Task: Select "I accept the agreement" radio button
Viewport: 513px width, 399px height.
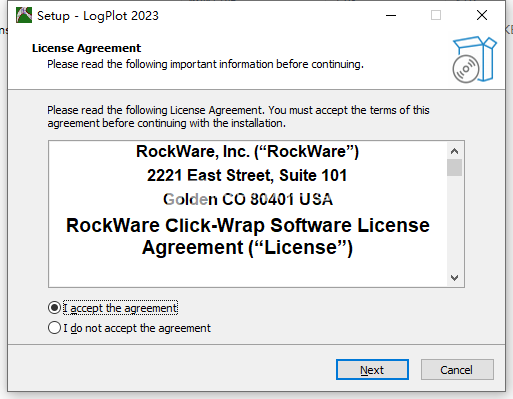Action: 54,308
